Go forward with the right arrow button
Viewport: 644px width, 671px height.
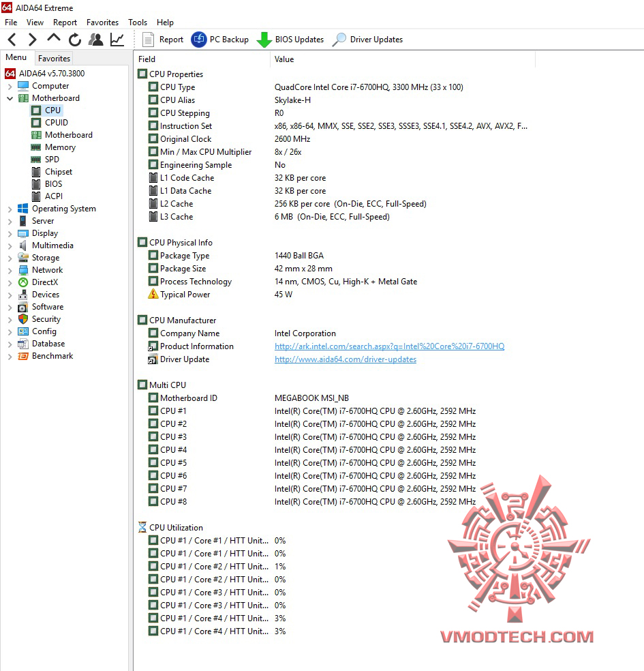click(x=32, y=40)
